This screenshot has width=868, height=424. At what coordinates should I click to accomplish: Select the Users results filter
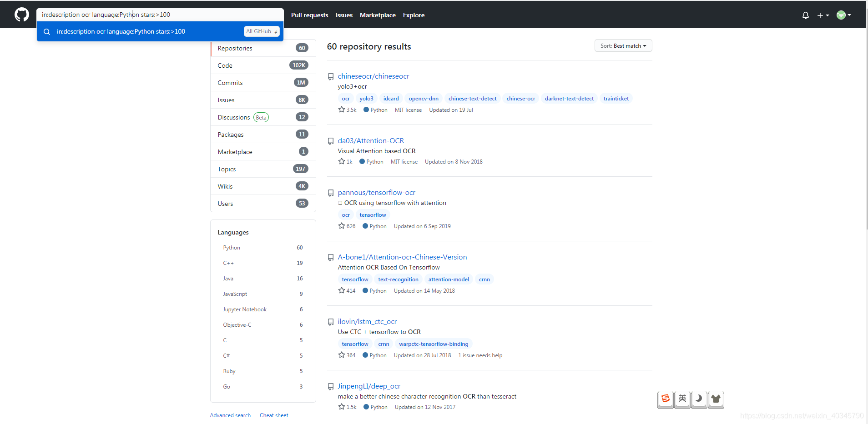coord(263,204)
